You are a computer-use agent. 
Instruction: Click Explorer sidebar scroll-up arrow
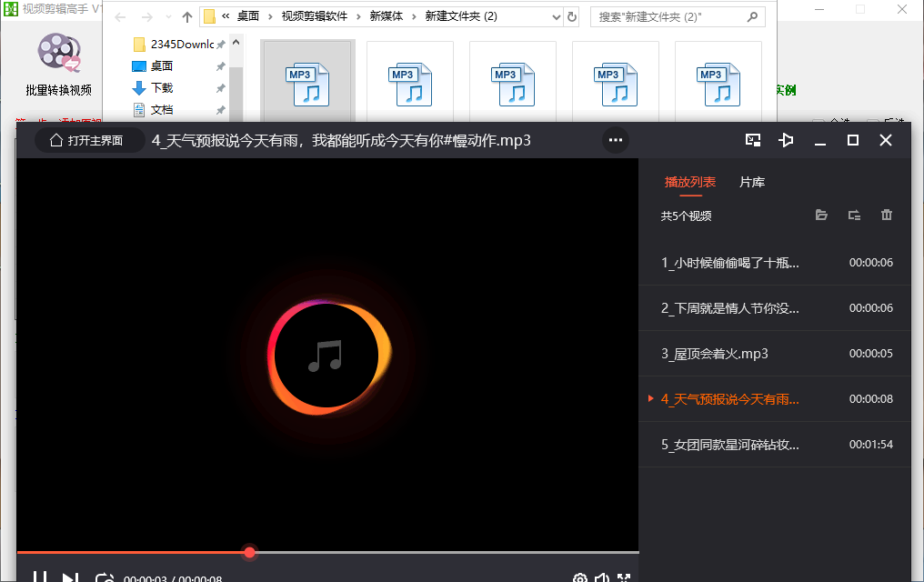[236, 43]
